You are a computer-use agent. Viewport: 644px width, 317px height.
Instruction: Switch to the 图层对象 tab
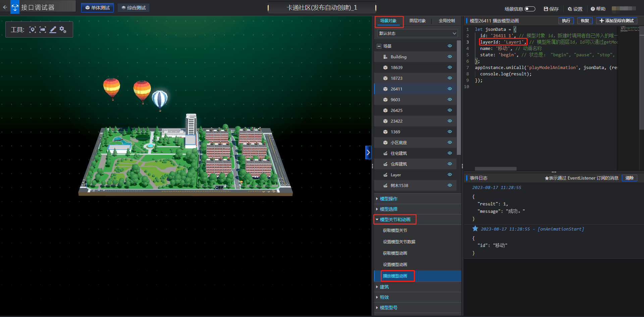pos(417,21)
